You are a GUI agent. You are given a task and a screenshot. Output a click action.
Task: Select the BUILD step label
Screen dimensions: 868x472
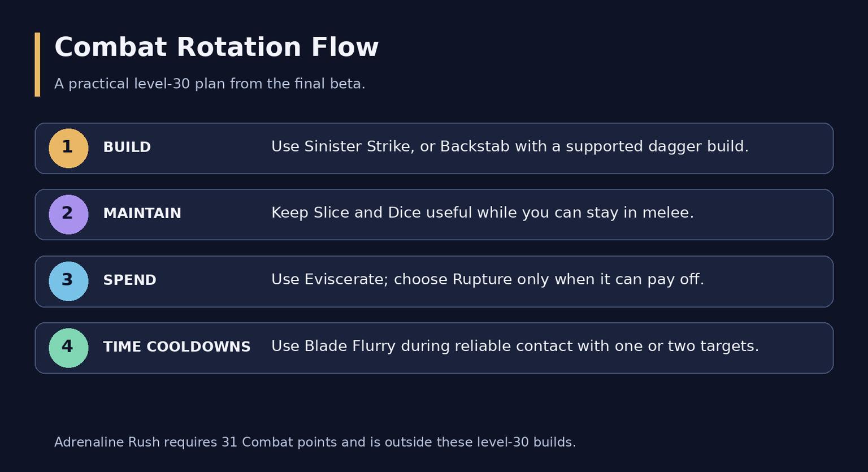coord(127,148)
